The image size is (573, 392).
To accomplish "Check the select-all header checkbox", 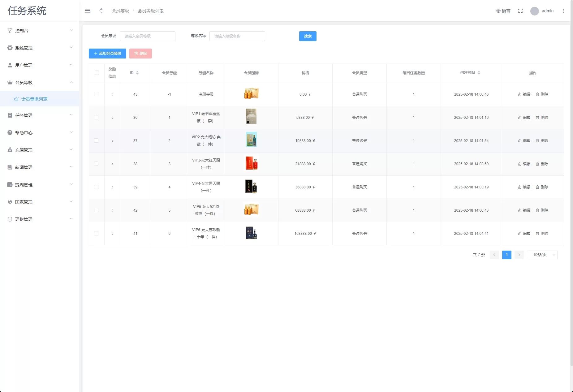I will [97, 73].
